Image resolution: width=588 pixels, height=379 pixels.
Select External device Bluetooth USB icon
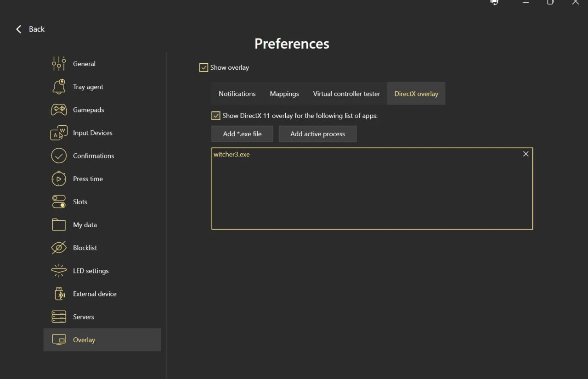tap(60, 294)
